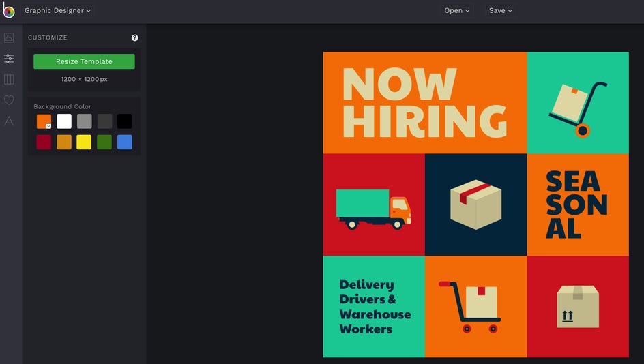644x364 pixels.
Task: Select the dark red background swatch
Action: 44,142
